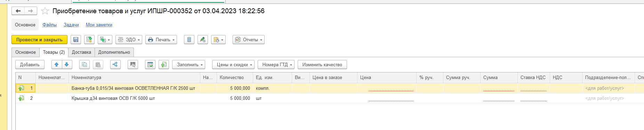Switch to the Доставка tab

tap(81, 52)
